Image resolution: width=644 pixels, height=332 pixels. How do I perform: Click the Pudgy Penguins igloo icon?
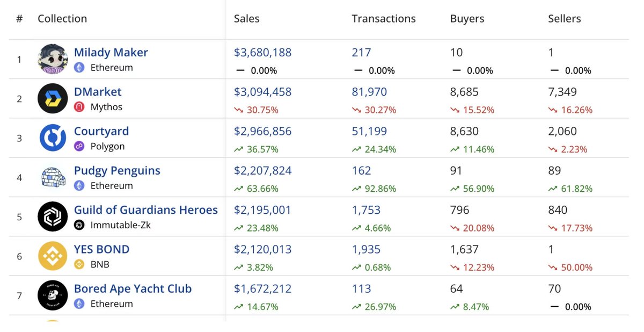[x=53, y=177]
